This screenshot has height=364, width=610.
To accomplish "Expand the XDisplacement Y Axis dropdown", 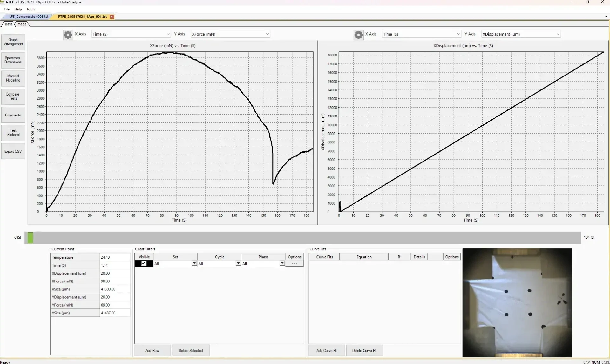I will point(558,34).
